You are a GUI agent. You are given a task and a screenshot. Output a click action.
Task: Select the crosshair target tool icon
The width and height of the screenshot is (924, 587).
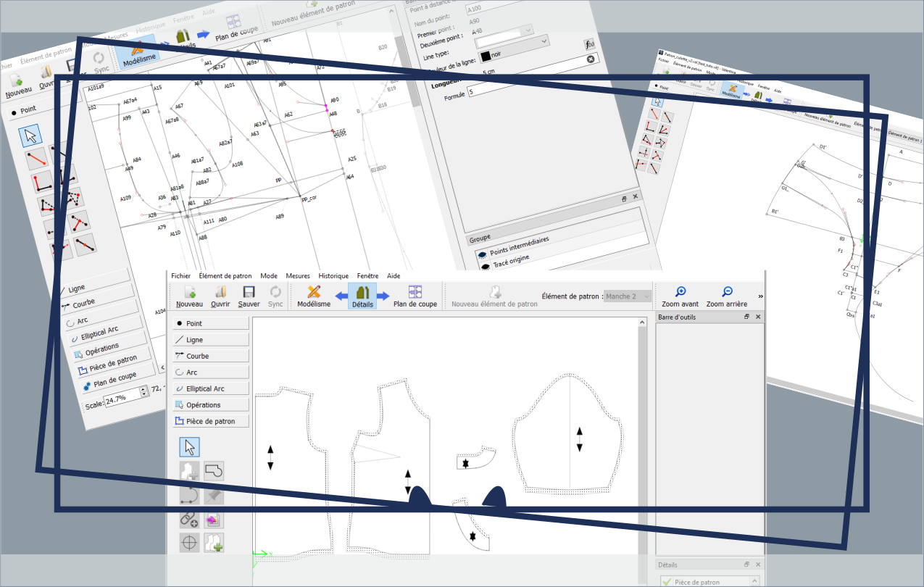pyautogui.click(x=189, y=543)
